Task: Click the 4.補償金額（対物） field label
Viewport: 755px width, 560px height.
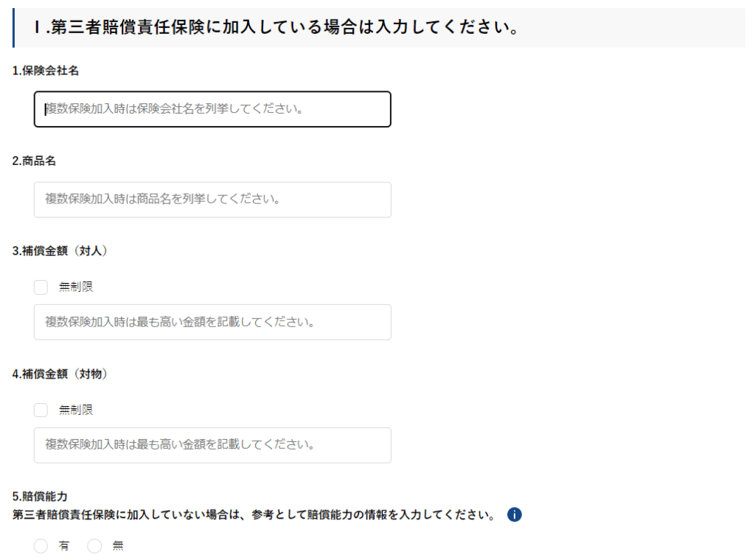Action: 60,374
